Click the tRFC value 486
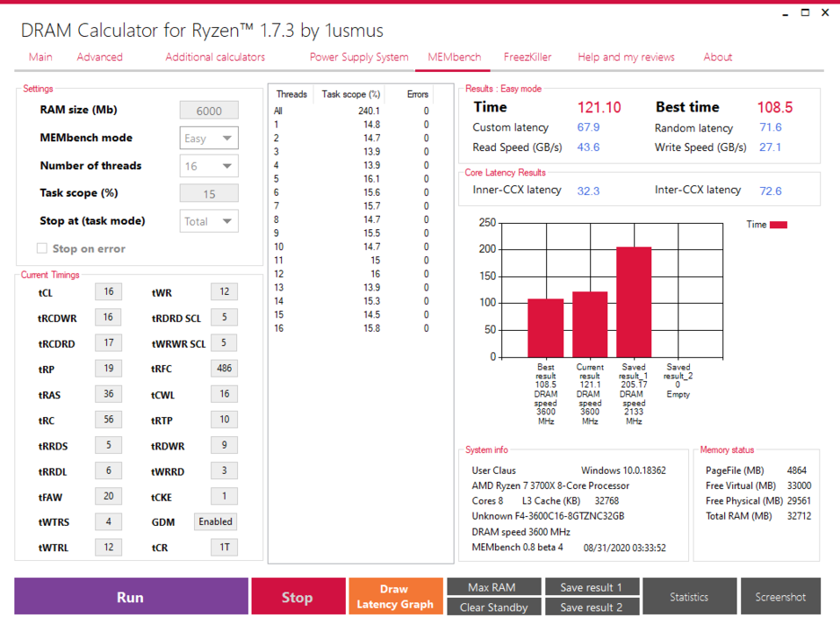Viewport: 840px width, 632px height. (x=224, y=369)
